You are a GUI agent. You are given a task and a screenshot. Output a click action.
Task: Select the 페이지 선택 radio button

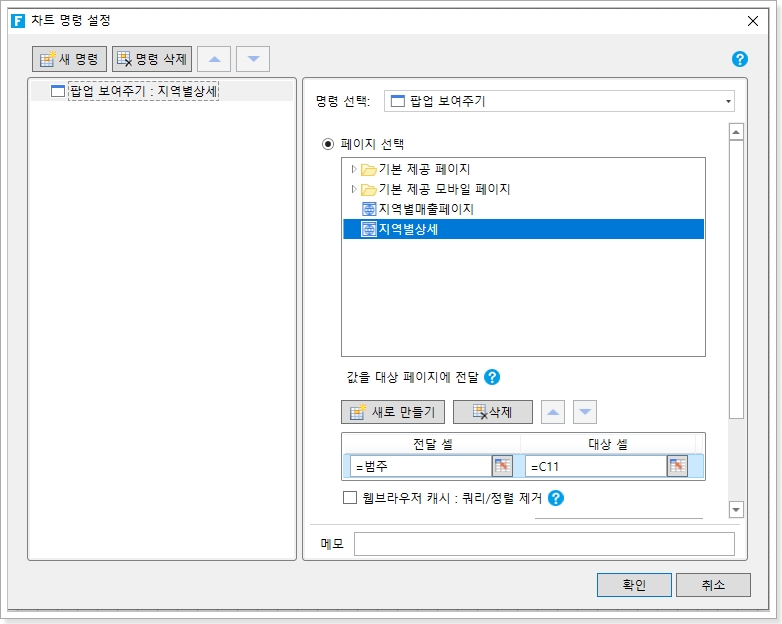click(328, 144)
